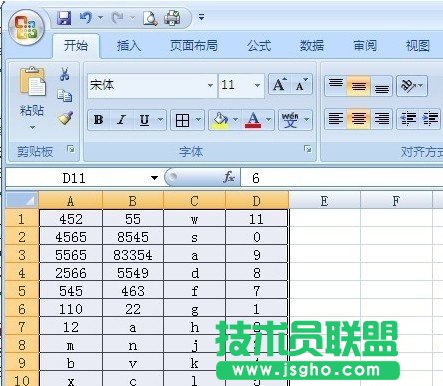Open the font size dropdown showing 11
443x386 pixels.
257,85
